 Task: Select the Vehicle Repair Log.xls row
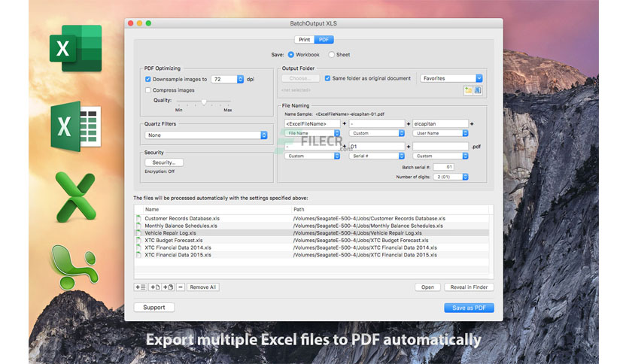[312, 233]
